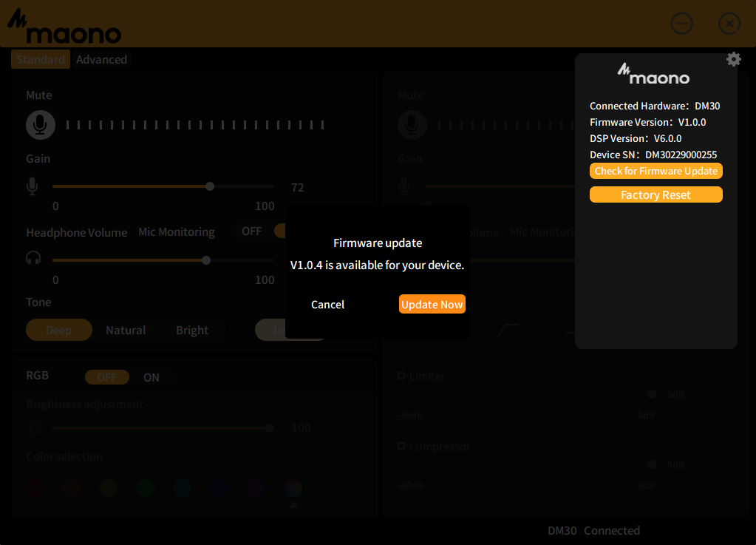The height and width of the screenshot is (545, 756).
Task: Switch to the Advanced tab
Action: (x=101, y=59)
